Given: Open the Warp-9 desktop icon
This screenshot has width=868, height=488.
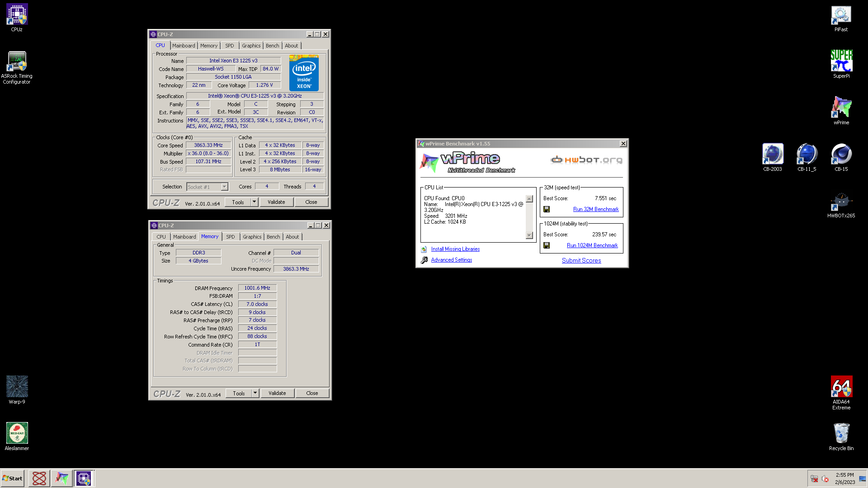Looking at the screenshot, I should coord(17,390).
